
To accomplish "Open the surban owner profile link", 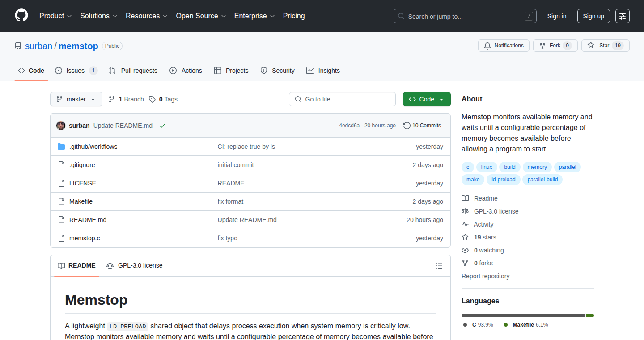I will click(x=39, y=46).
